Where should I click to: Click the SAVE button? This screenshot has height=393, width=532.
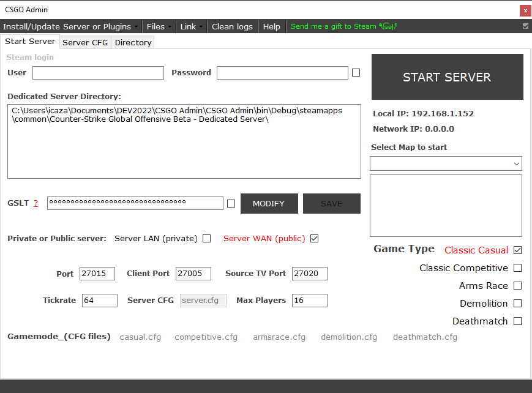pos(331,204)
